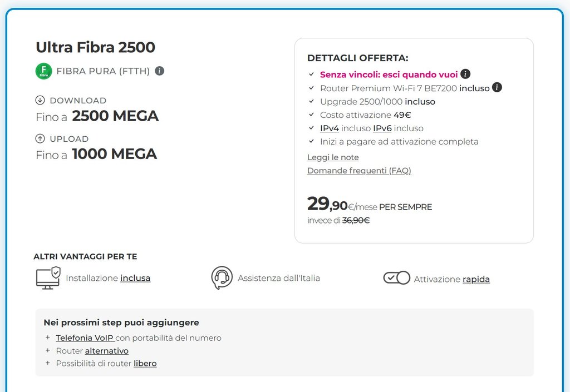Click the underlined inclusa installation link
This screenshot has height=392, width=570.
(135, 278)
